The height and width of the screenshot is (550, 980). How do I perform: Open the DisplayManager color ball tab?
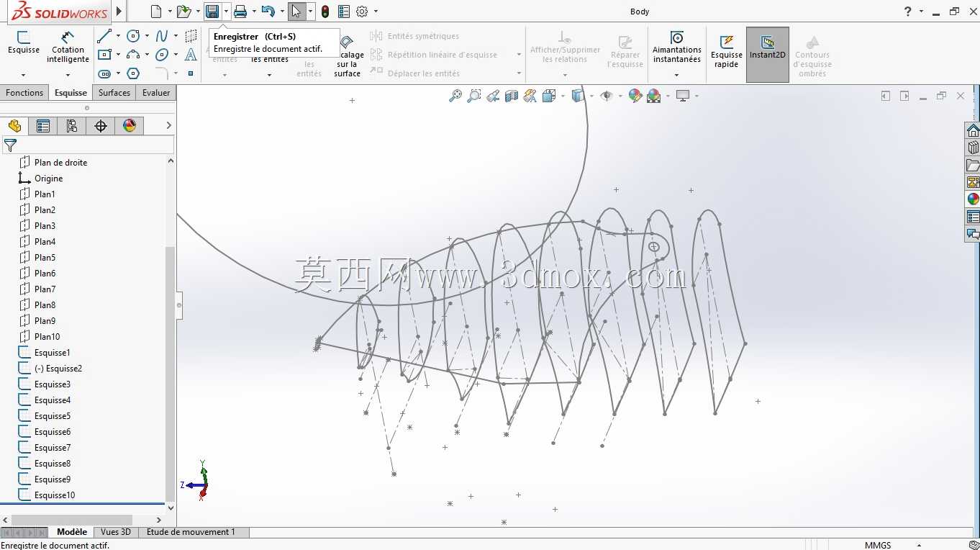point(130,126)
